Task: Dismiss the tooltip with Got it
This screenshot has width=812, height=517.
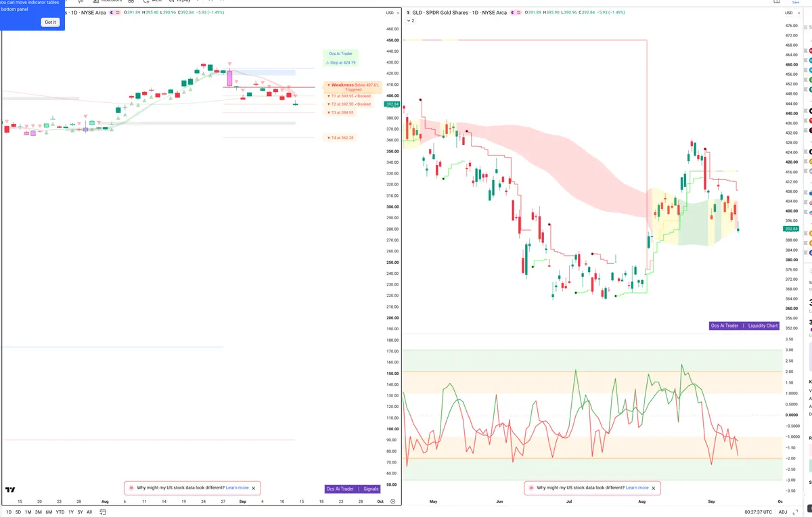Action: pyautogui.click(x=51, y=22)
